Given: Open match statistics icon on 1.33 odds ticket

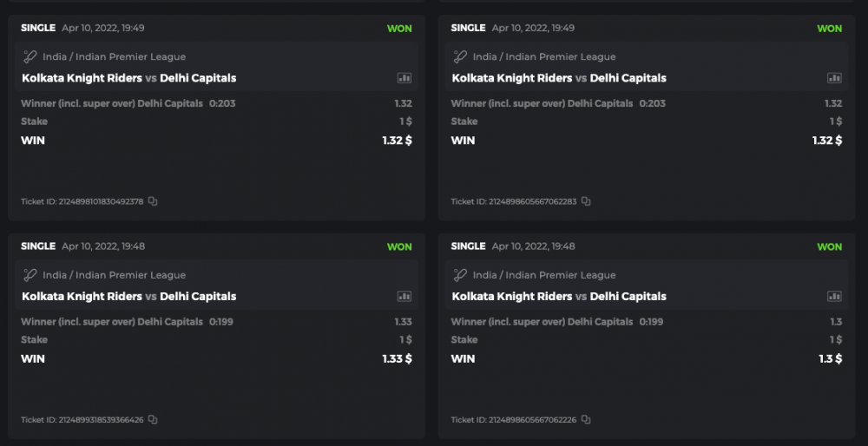Looking at the screenshot, I should (x=404, y=296).
